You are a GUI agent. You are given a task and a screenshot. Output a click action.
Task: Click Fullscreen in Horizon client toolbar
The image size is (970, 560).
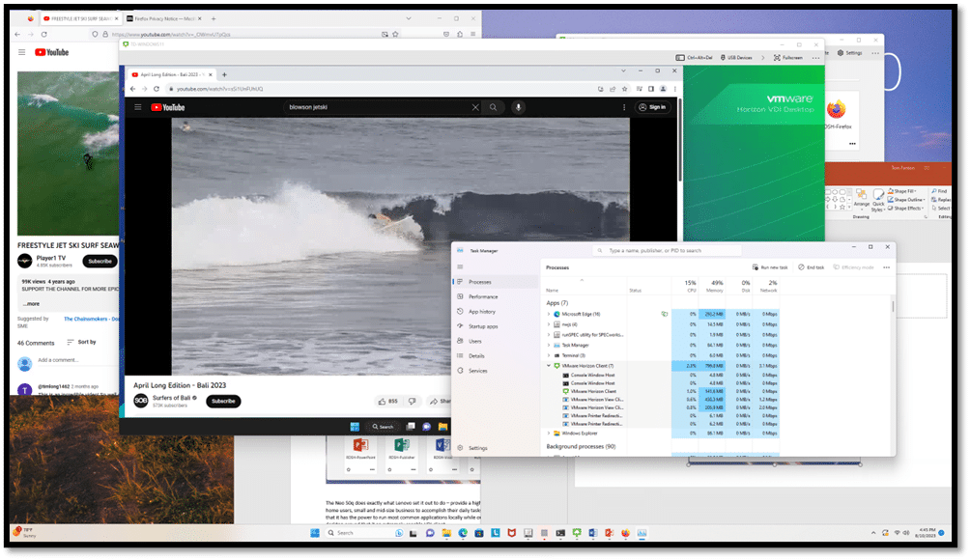pos(788,58)
